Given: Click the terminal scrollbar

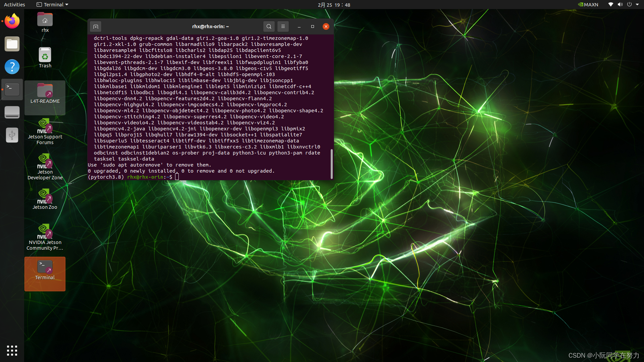Looking at the screenshot, I should pos(332,164).
